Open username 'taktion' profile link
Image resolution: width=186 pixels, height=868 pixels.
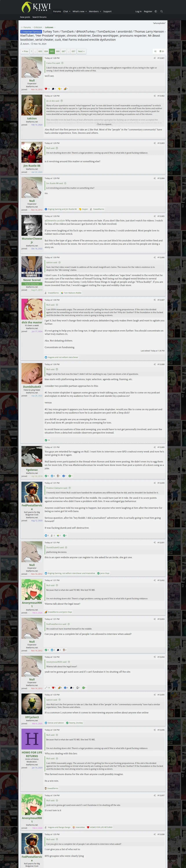pyautogui.click(x=32, y=118)
